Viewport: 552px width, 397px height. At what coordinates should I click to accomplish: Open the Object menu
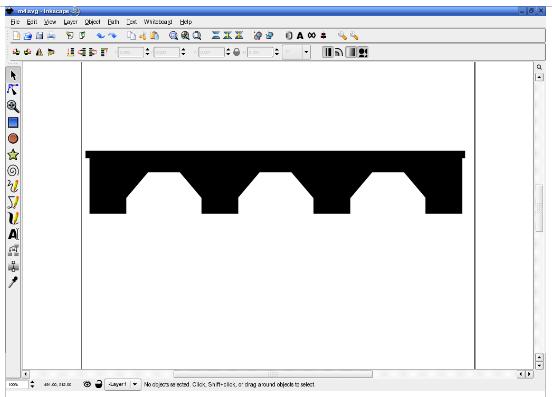click(92, 22)
